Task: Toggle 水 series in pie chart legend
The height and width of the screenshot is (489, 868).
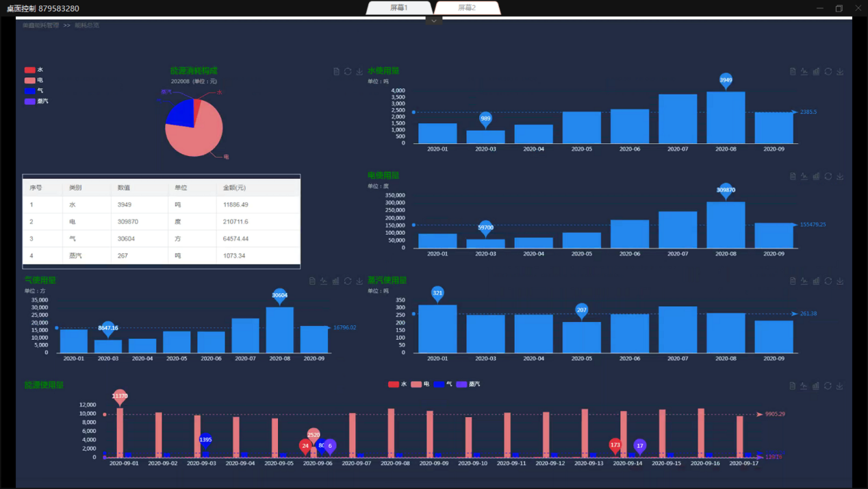Action: tap(30, 70)
